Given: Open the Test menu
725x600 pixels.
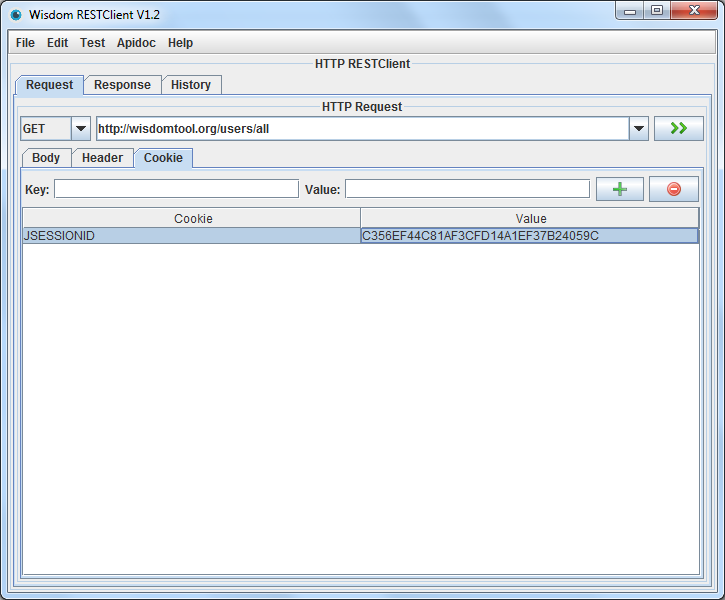Looking at the screenshot, I should [x=92, y=43].
